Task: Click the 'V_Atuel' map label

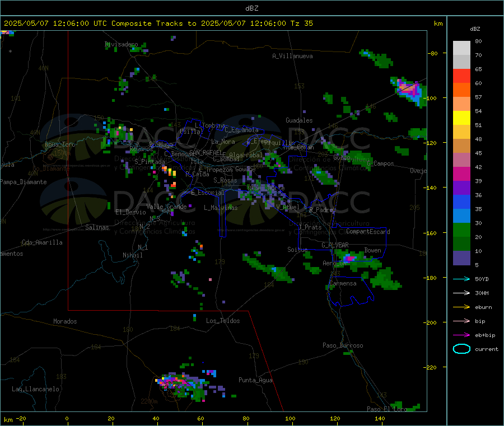Action: click(288, 207)
